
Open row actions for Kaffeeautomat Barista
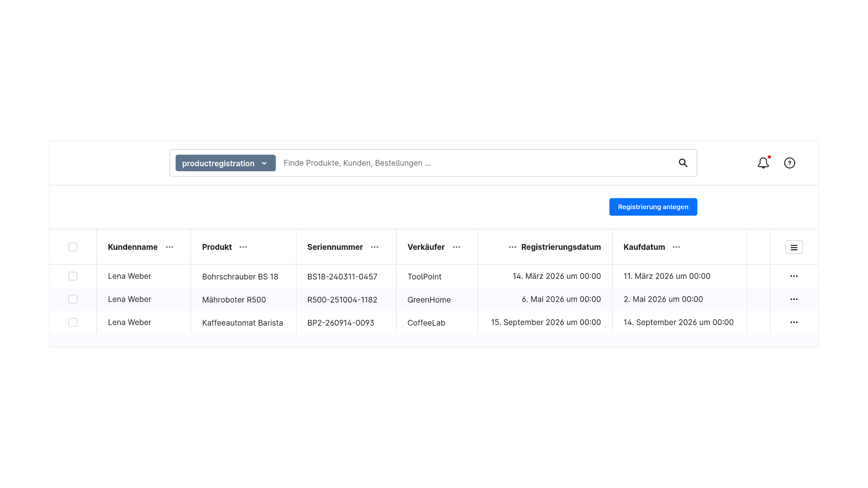[794, 322]
